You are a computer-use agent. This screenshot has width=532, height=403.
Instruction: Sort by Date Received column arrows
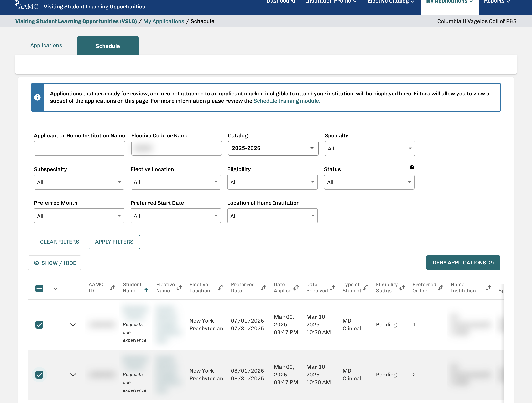click(332, 288)
